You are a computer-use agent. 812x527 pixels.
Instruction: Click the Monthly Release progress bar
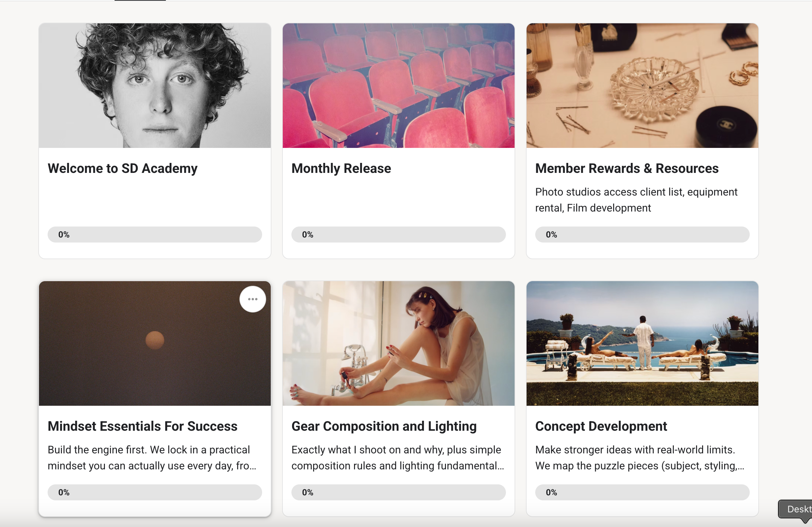pyautogui.click(x=398, y=235)
